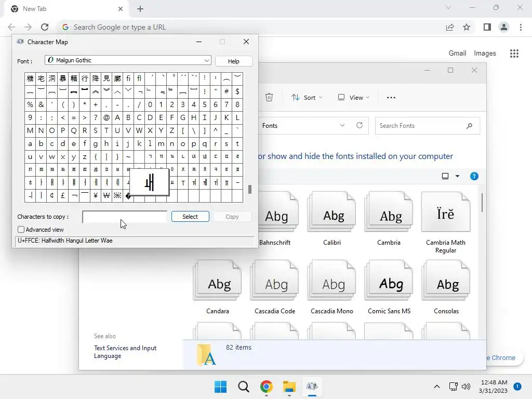532x399 pixels.
Task: Close the New Tab tab
Action: [121, 9]
